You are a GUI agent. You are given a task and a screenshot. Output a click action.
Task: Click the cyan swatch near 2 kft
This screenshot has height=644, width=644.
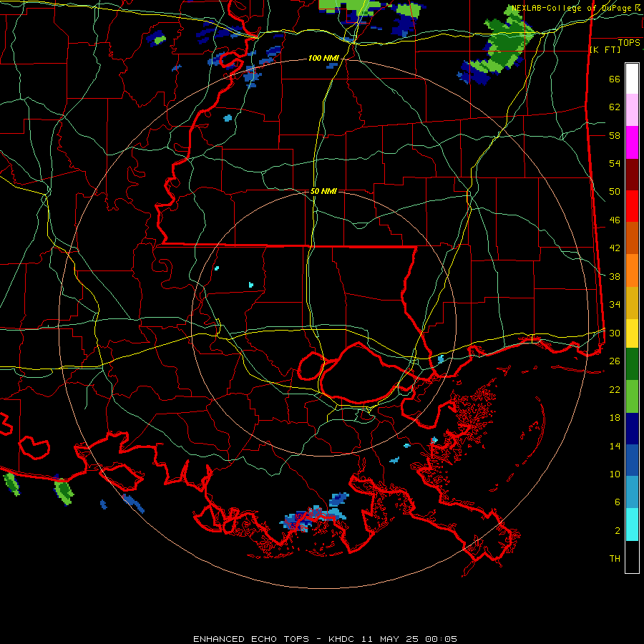tap(632, 525)
